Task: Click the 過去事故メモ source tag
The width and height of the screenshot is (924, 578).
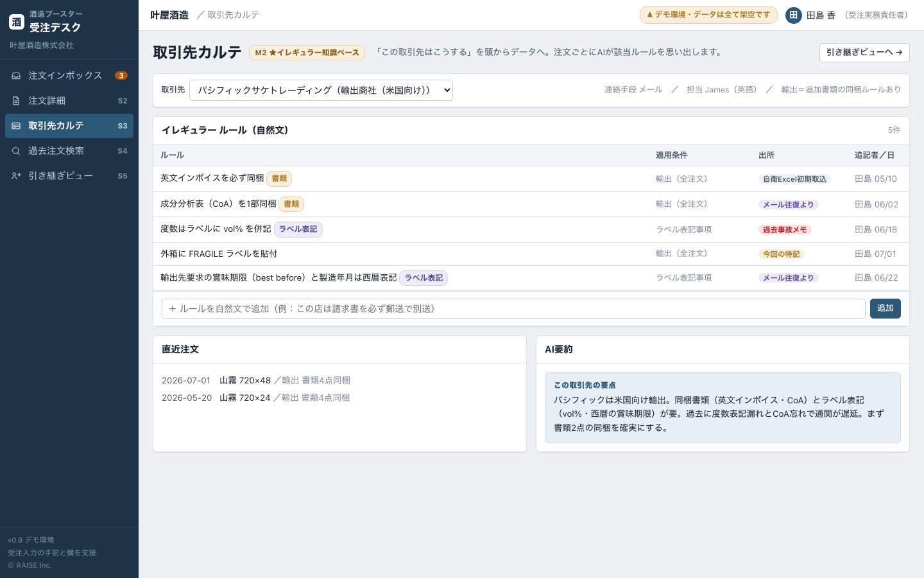Action: click(x=785, y=230)
